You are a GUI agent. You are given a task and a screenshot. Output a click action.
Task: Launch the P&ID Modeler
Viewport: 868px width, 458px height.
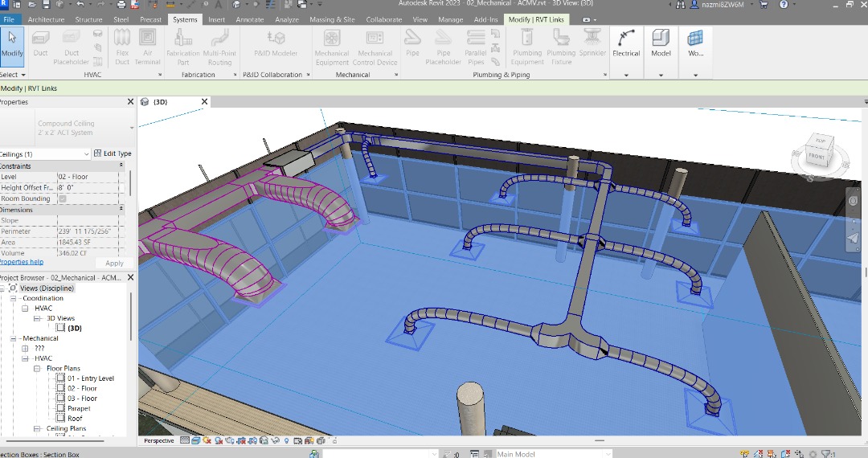coord(276,45)
